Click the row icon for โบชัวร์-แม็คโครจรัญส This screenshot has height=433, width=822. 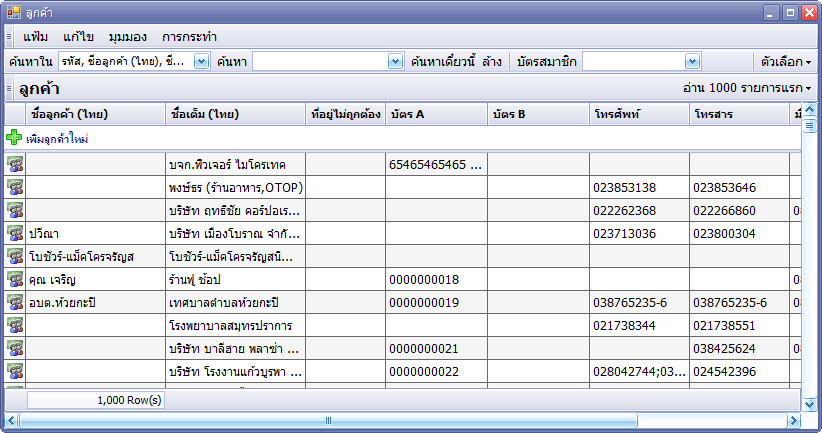pyautogui.click(x=15, y=256)
